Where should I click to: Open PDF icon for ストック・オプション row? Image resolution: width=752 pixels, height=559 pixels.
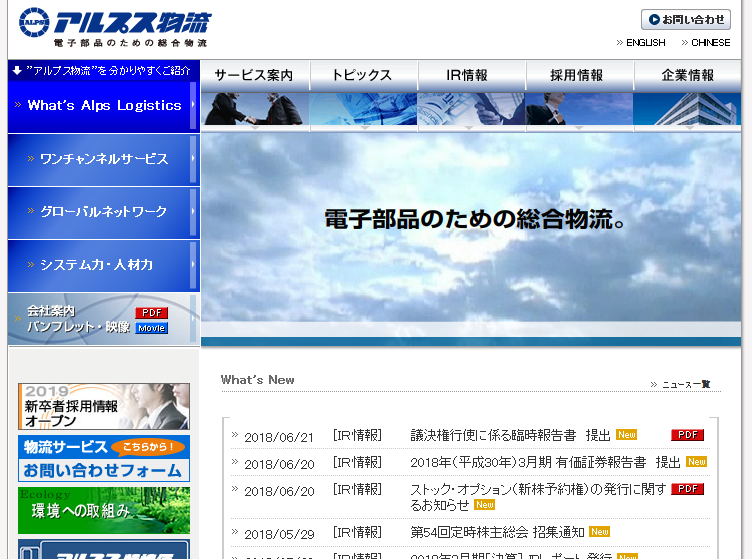click(687, 489)
